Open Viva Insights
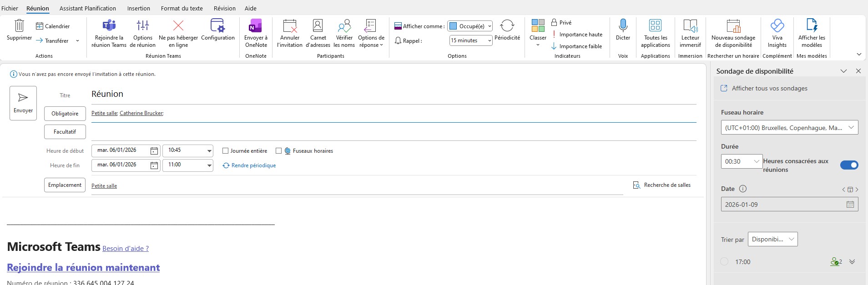 [x=777, y=33]
